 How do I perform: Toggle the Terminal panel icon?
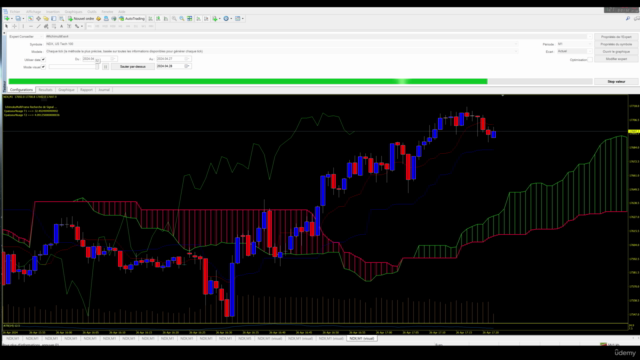53,19
